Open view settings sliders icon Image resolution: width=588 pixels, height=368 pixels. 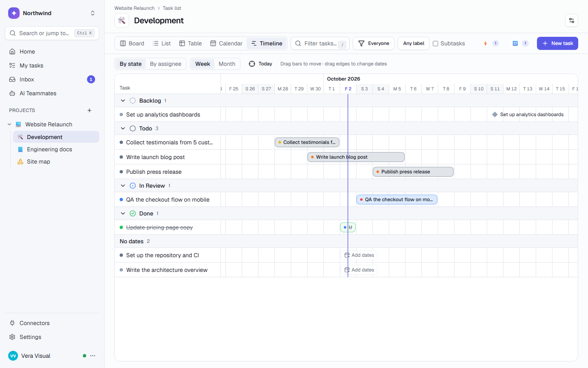pyautogui.click(x=572, y=20)
